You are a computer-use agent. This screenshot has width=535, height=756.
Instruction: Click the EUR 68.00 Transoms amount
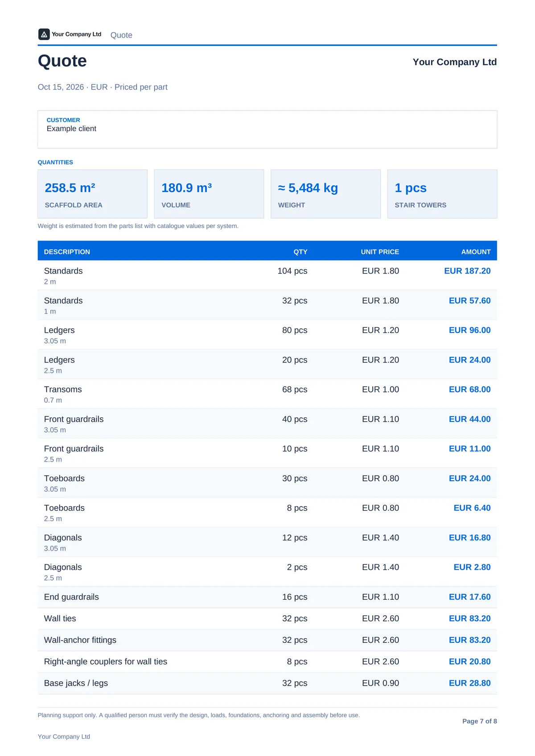(469, 389)
